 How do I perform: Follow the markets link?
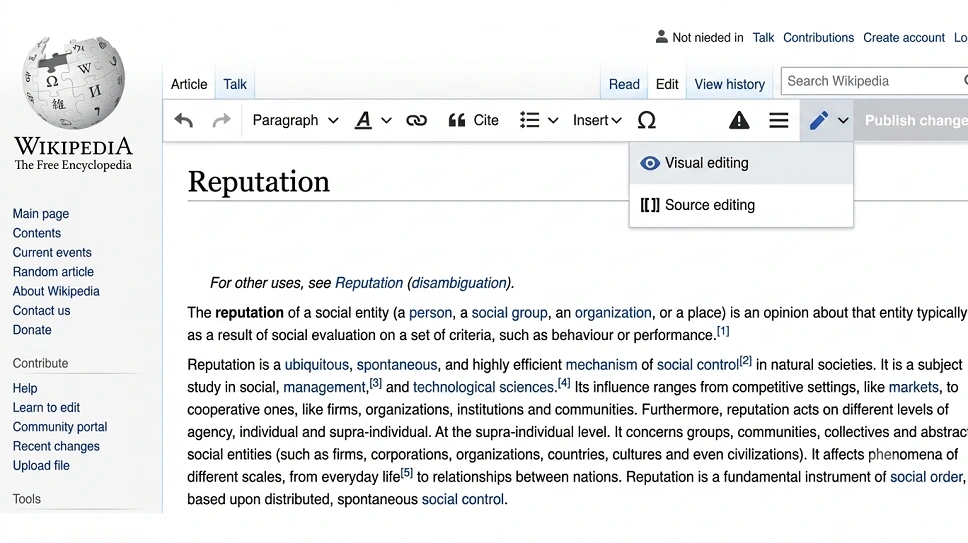click(x=914, y=387)
